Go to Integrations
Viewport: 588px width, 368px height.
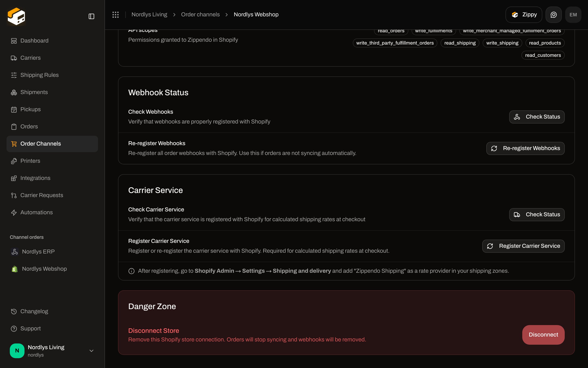pyautogui.click(x=52, y=178)
